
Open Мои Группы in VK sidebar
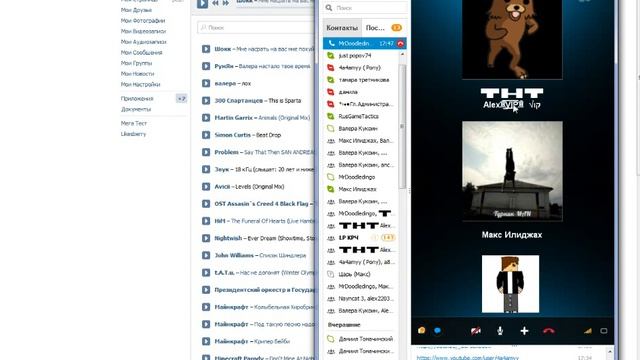pyautogui.click(x=136, y=63)
